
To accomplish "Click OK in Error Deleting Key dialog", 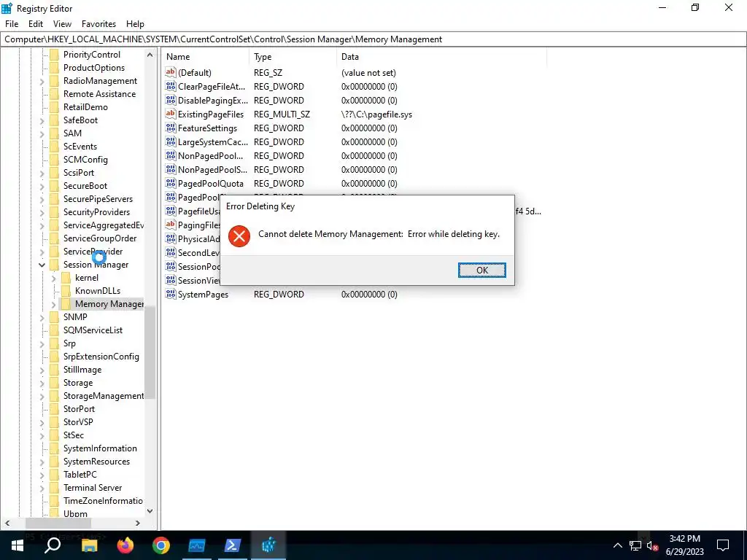I will click(481, 270).
